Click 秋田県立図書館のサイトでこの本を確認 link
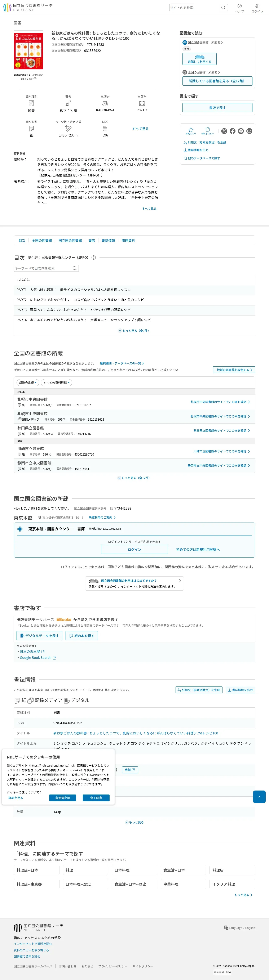 click(x=221, y=431)
